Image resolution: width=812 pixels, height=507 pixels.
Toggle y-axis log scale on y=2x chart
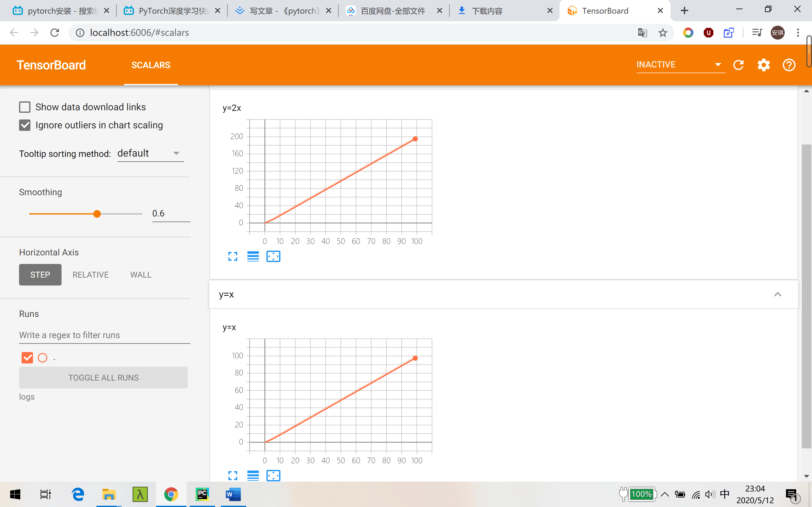(253, 257)
